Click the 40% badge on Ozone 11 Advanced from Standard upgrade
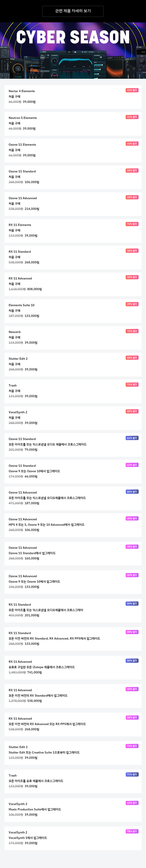Image resolution: width=146 pixels, height=868 pixels. point(132,547)
